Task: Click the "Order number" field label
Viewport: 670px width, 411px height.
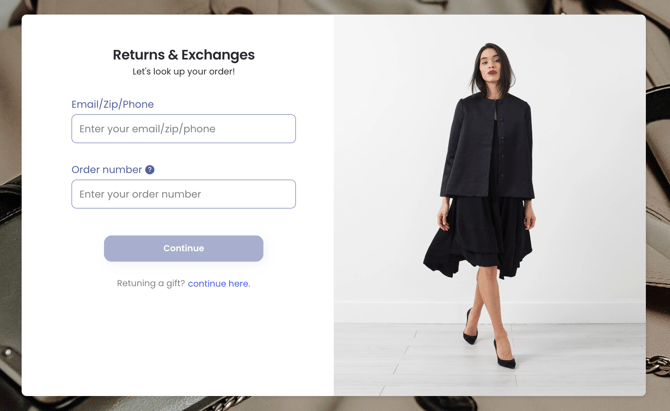Action: 106,170
